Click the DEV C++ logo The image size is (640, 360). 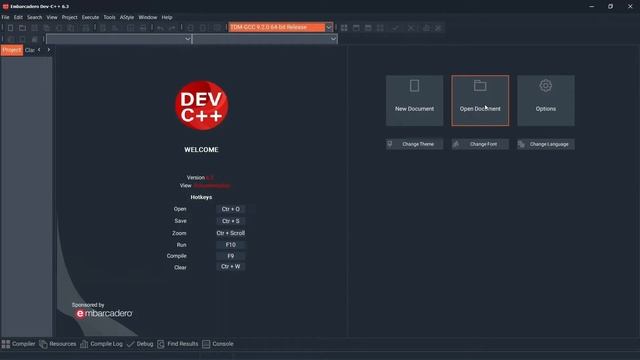click(202, 105)
